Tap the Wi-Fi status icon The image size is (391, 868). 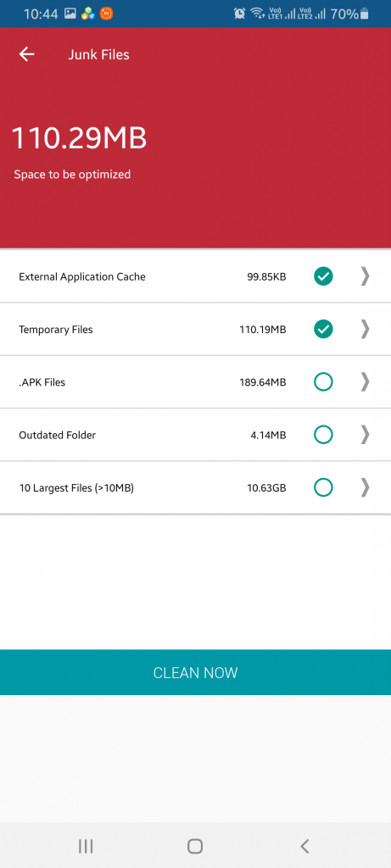click(x=257, y=14)
